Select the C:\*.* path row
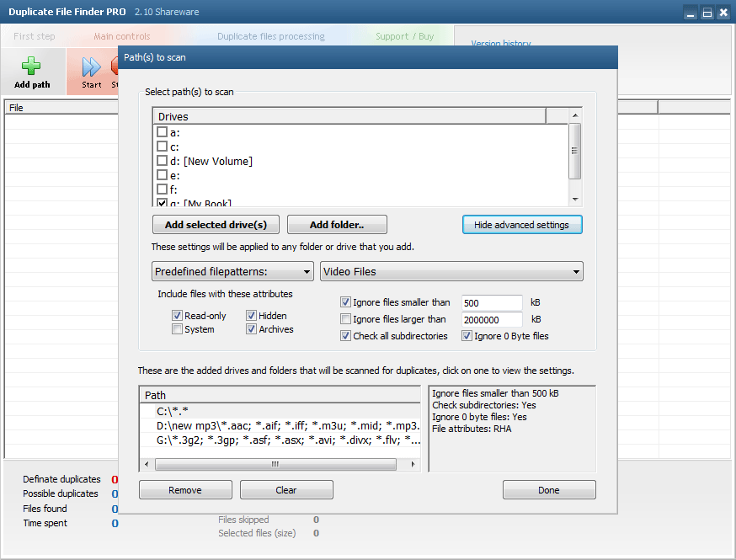 pos(280,411)
